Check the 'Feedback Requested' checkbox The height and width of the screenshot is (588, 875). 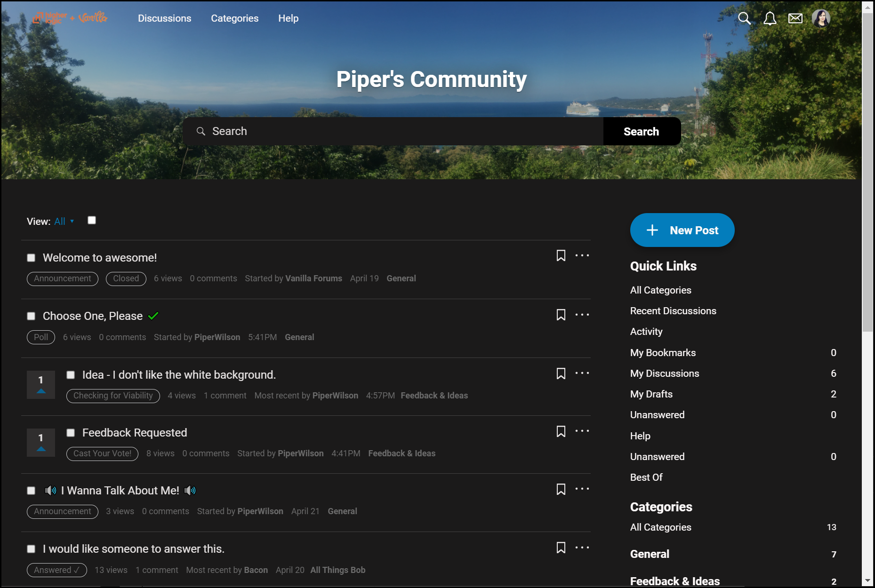coord(71,433)
